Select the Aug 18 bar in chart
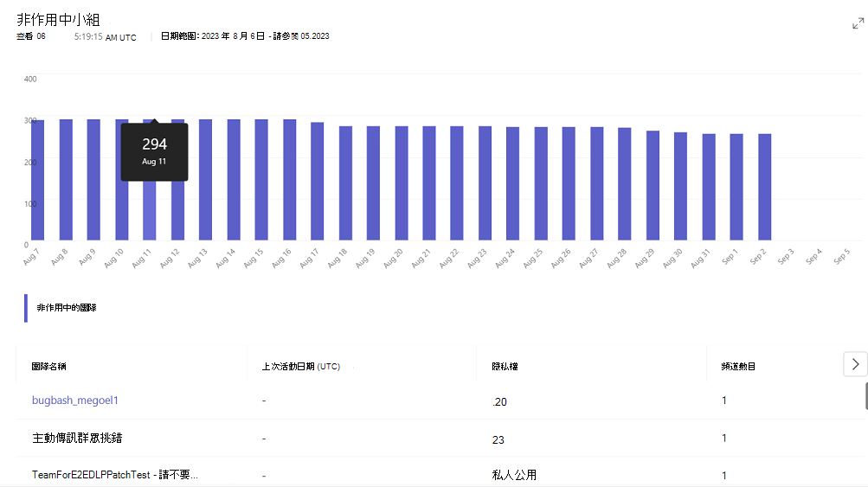 click(x=345, y=183)
